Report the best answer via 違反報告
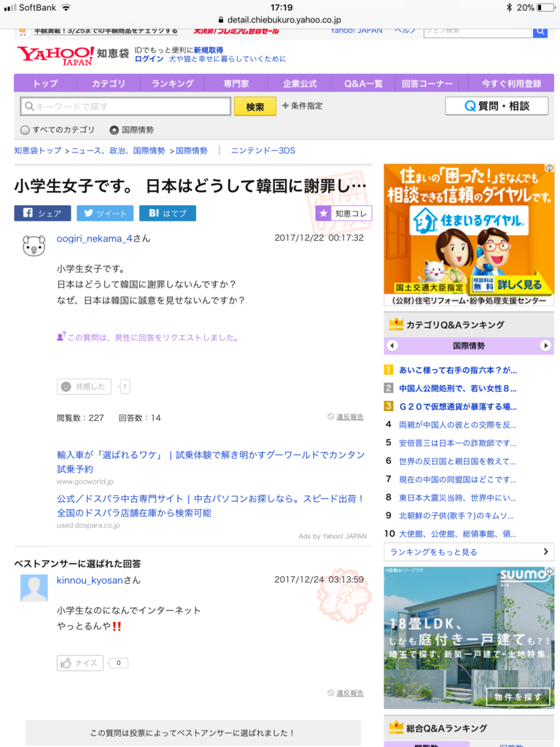 pyautogui.click(x=346, y=693)
